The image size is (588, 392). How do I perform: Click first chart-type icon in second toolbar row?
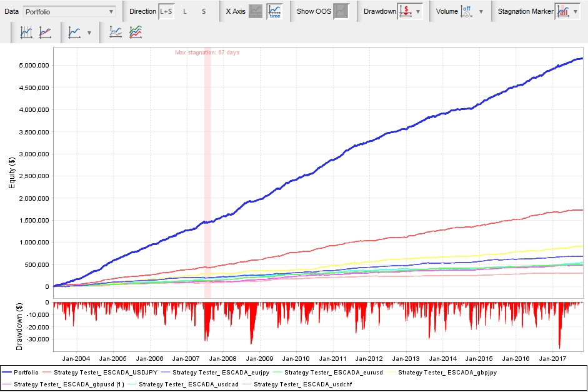(x=26, y=33)
